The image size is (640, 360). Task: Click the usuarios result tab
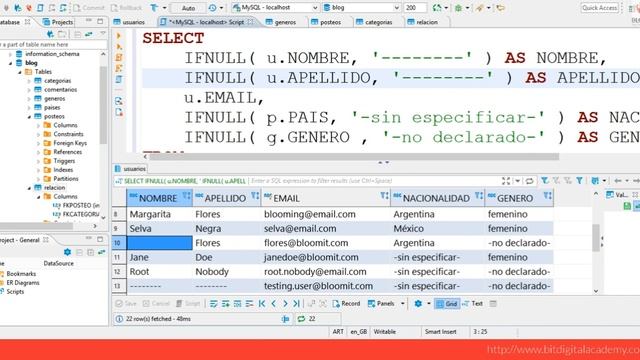(131, 169)
